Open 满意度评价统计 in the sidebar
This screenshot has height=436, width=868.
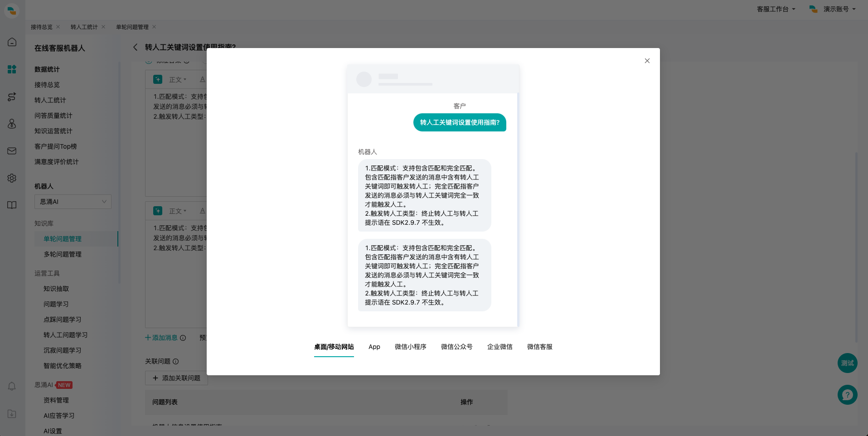click(57, 162)
